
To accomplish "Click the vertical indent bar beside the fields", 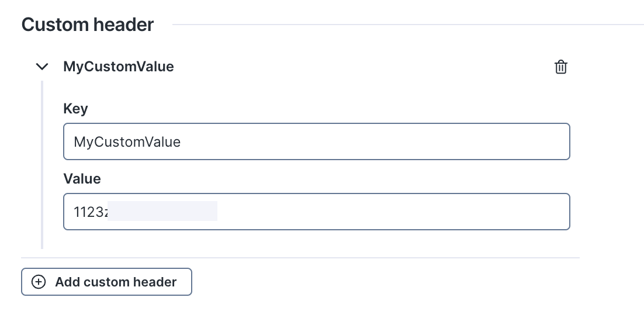I will coord(42,165).
